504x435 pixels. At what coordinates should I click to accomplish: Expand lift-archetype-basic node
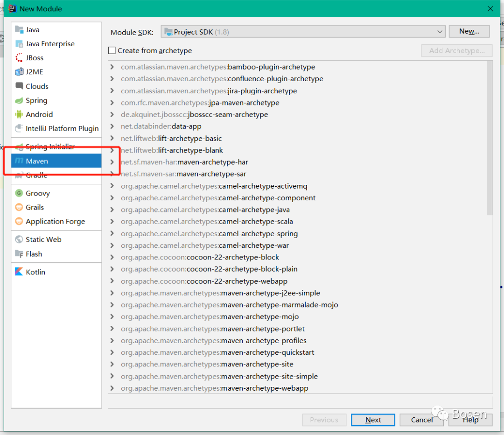112,138
